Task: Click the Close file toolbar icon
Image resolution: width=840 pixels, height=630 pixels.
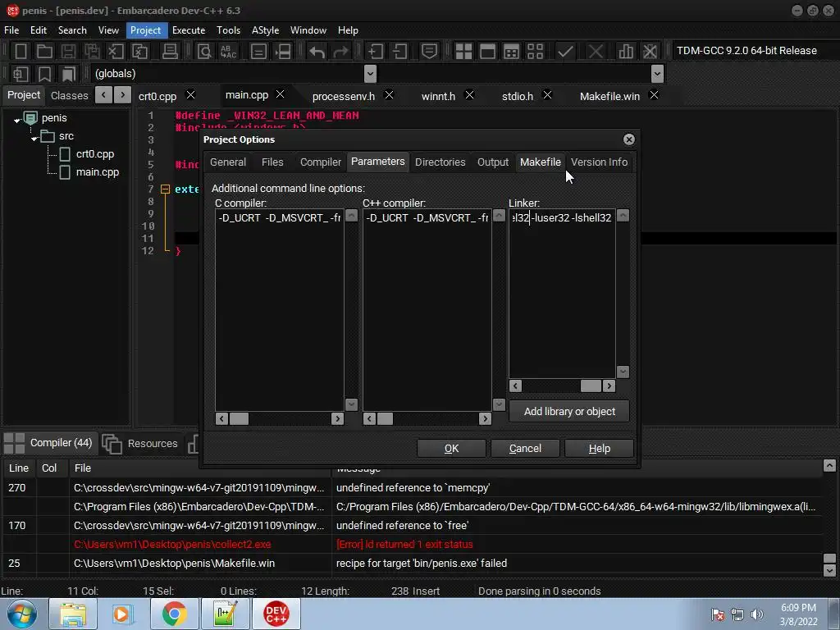Action: coord(115,52)
